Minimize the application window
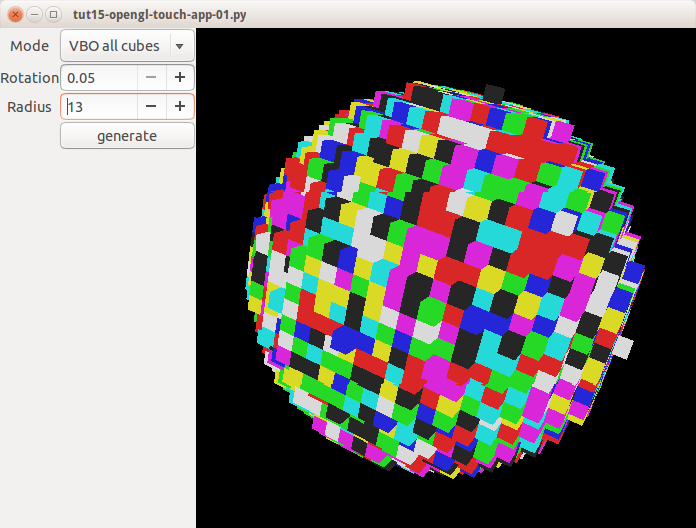Screen dimensions: 696x528 pyautogui.click(x=34, y=14)
